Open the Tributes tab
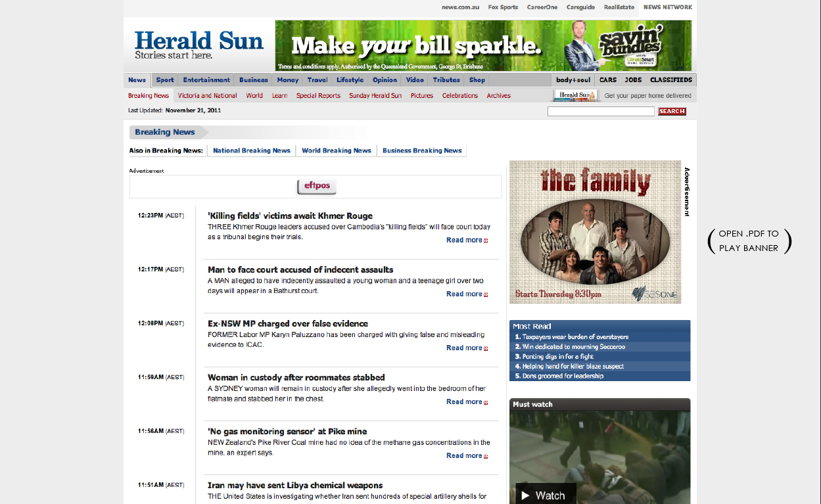The width and height of the screenshot is (821, 504). [x=446, y=80]
